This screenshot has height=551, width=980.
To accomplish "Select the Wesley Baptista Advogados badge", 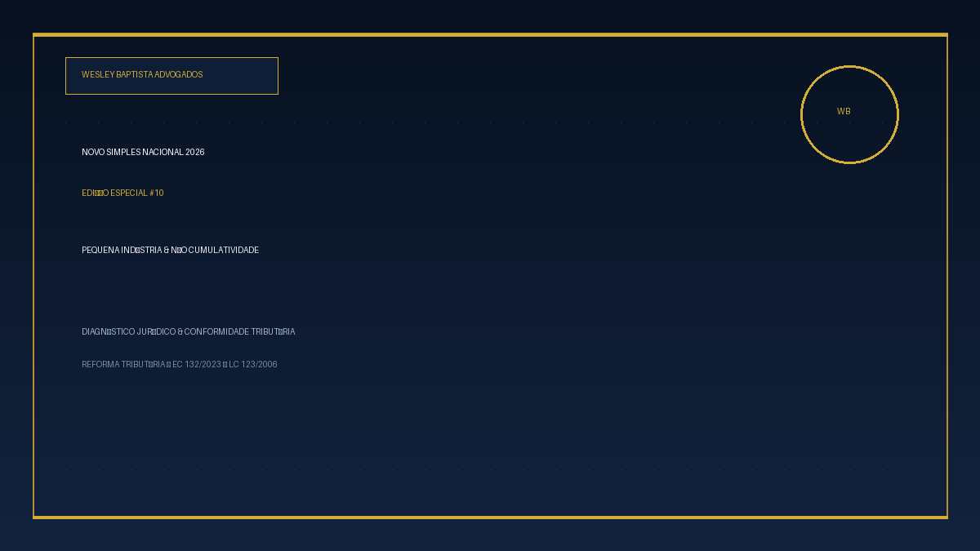I will coord(171,76).
